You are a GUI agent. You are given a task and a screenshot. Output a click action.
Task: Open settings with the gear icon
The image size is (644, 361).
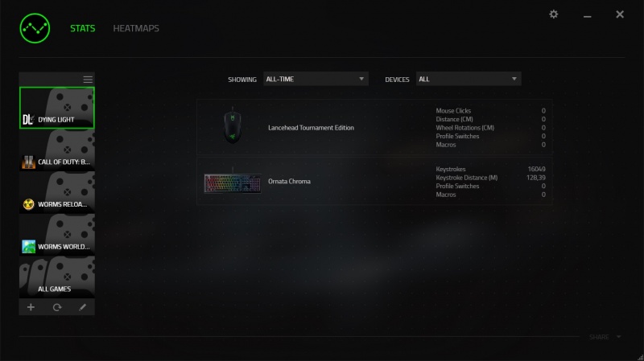[x=554, y=14]
